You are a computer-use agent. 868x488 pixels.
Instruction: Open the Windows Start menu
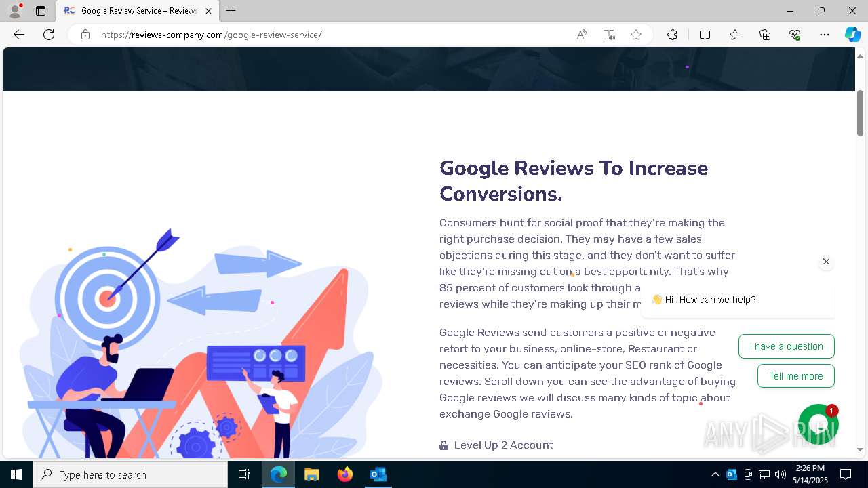click(x=16, y=474)
